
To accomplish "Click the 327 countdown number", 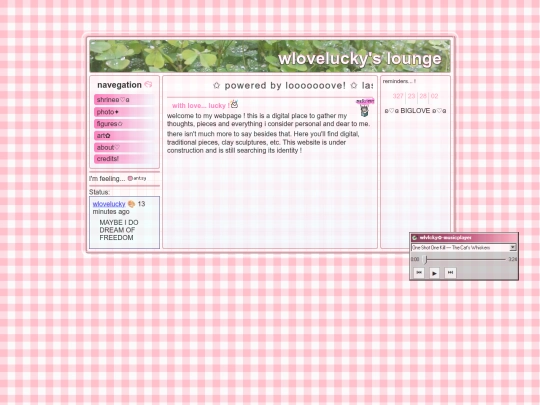I will pos(398,96).
